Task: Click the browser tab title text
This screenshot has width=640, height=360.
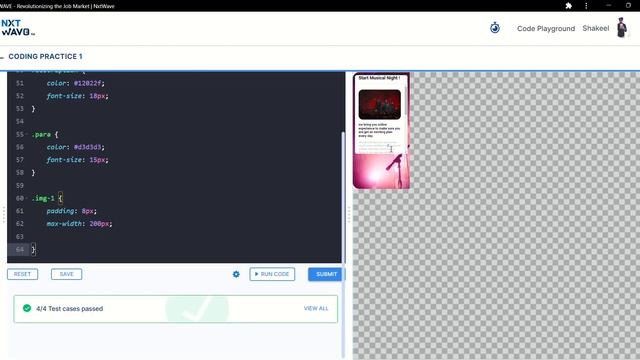Action: point(57,6)
